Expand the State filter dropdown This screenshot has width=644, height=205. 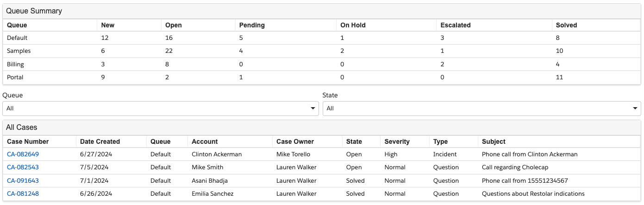click(x=481, y=109)
